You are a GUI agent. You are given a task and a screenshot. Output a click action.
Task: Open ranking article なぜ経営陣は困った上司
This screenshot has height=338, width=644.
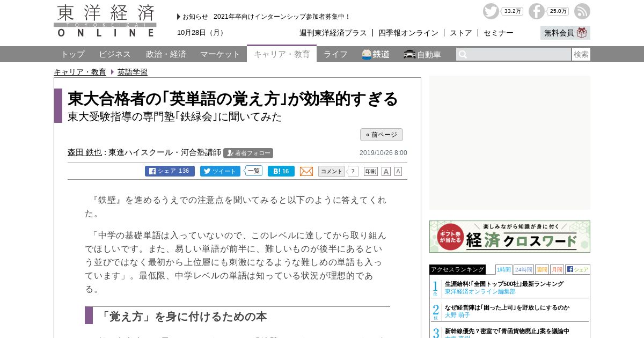(x=507, y=307)
